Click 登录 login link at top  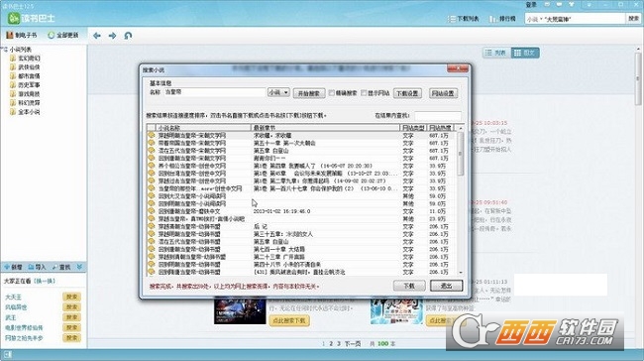531,5
